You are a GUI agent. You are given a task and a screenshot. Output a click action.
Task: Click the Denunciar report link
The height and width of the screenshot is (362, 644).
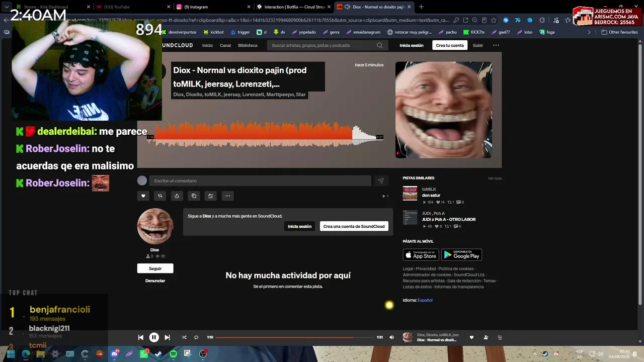155,281
